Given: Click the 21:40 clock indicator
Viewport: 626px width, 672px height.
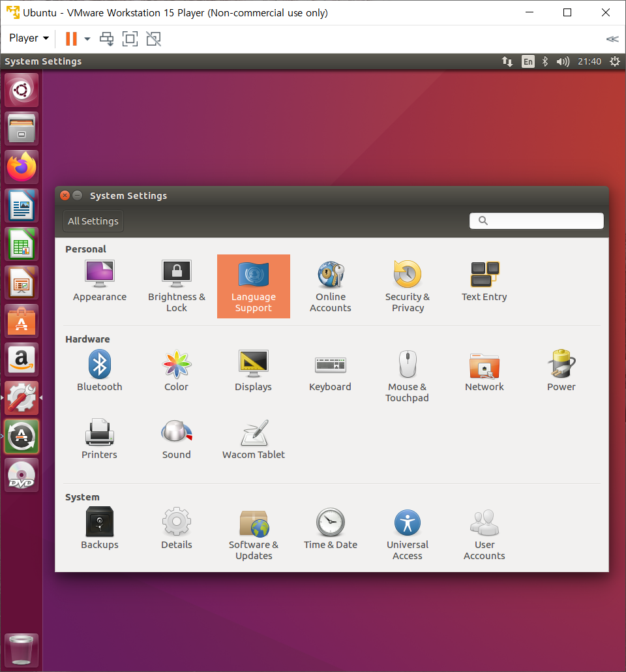Looking at the screenshot, I should tap(589, 62).
